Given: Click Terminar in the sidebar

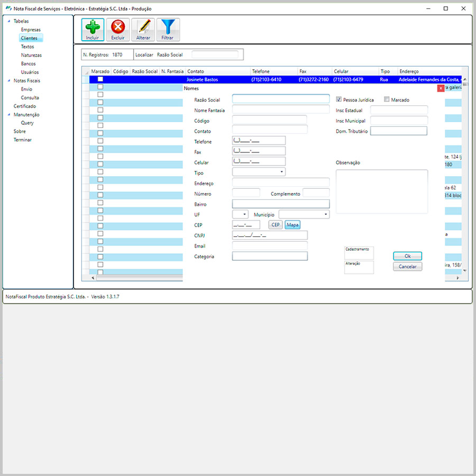Looking at the screenshot, I should (x=22, y=140).
